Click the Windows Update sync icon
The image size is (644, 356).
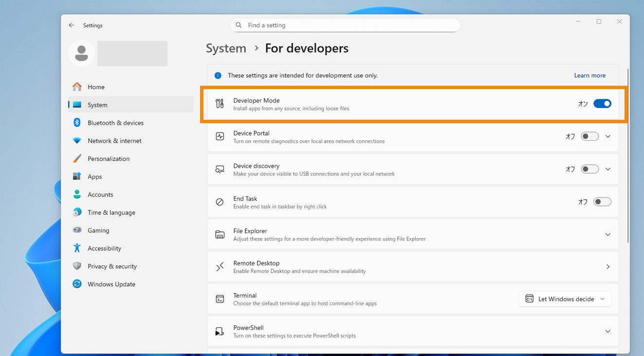pyautogui.click(x=77, y=284)
